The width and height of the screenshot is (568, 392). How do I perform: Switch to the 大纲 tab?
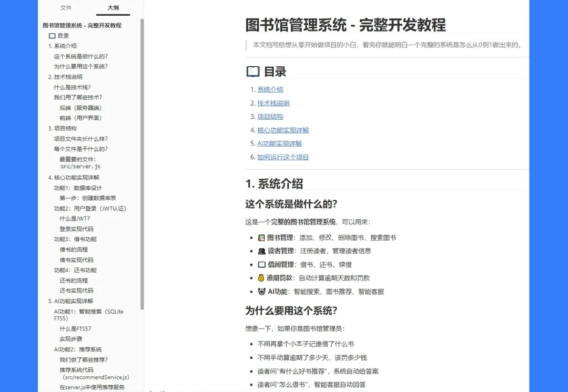tap(113, 7)
